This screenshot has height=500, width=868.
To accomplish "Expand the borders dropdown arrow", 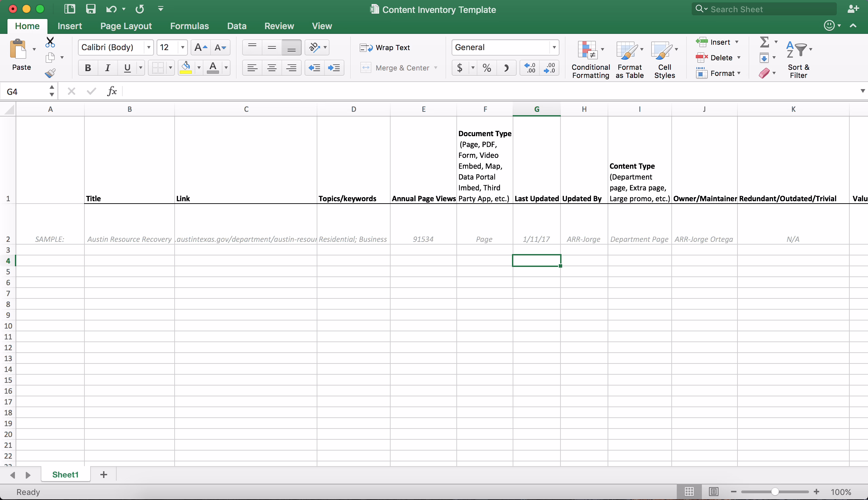I will point(171,68).
